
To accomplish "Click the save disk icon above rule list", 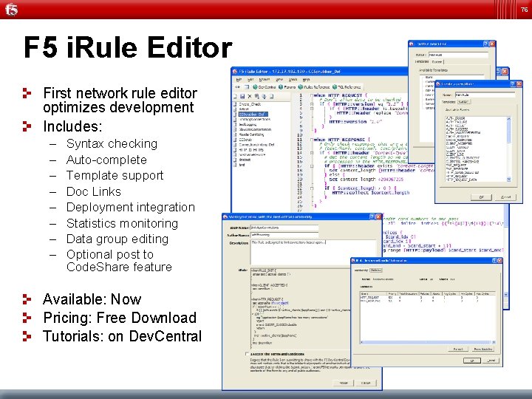I will point(242,96).
